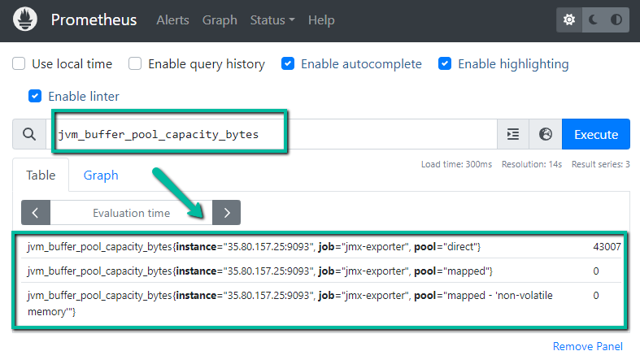
Task: Toggle Enable query history checkbox
Action: 136,63
